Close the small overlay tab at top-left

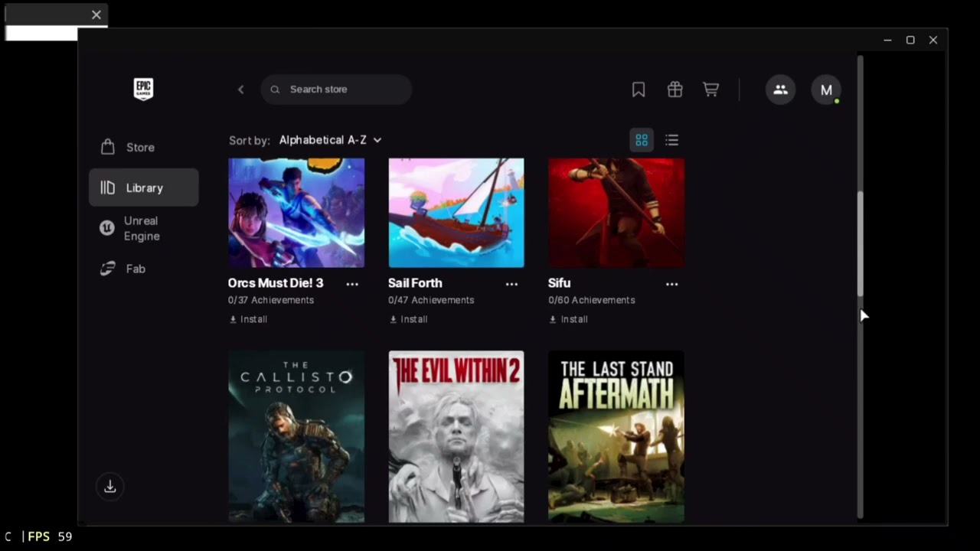(x=96, y=15)
